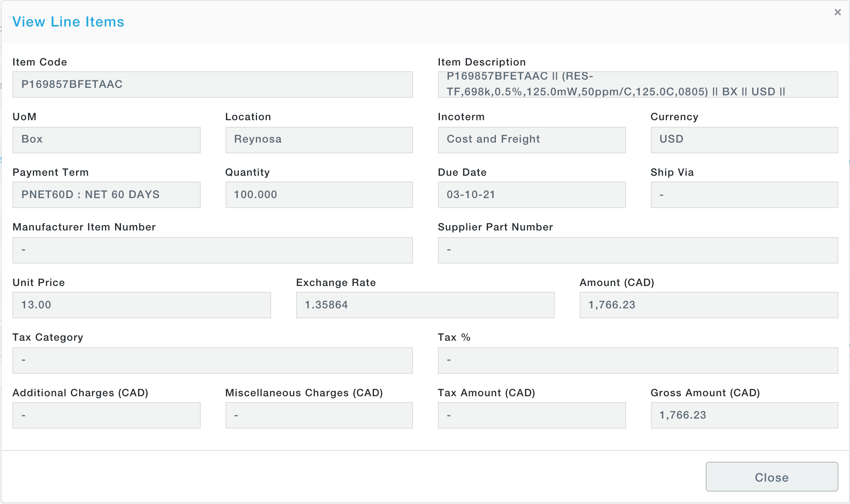Click the Unit Price field 13.00
Screen dimensions: 850x504
point(141,305)
